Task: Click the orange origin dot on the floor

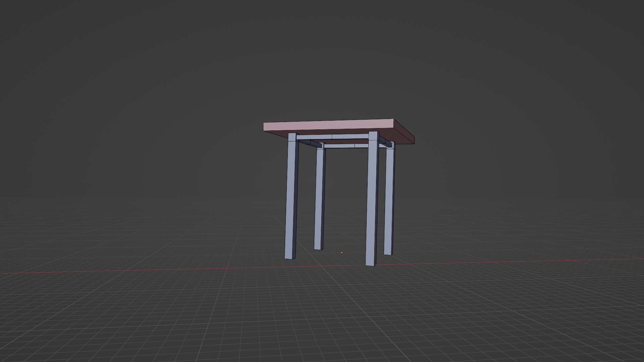Action: 342,252
